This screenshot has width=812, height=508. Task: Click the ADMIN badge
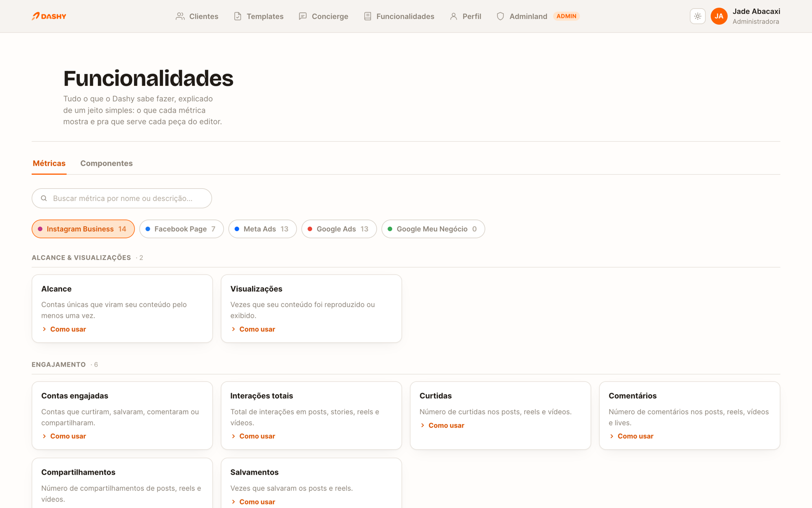click(566, 16)
